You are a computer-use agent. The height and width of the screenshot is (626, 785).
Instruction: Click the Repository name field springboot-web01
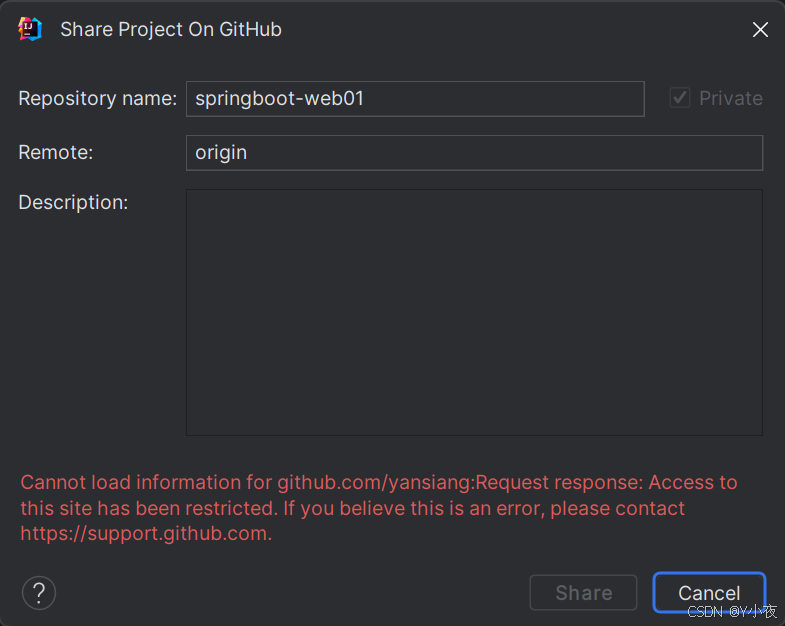[415, 99]
